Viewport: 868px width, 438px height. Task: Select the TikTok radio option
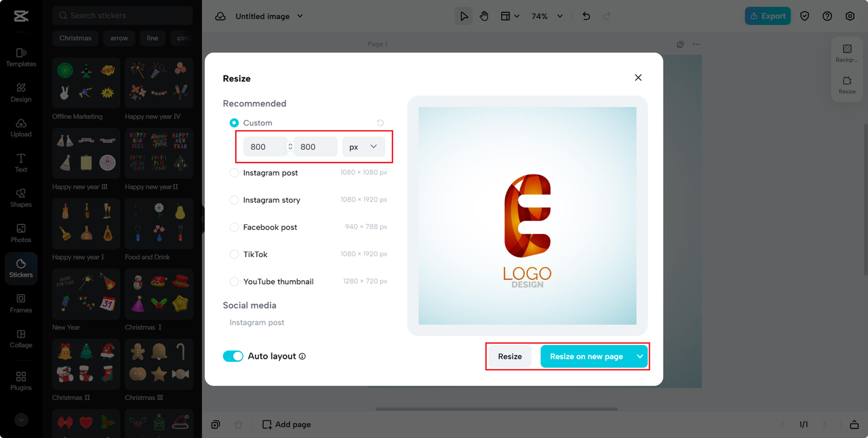234,254
